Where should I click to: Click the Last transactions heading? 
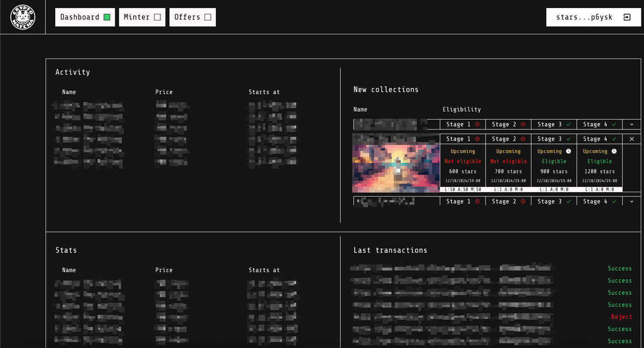[390, 250]
